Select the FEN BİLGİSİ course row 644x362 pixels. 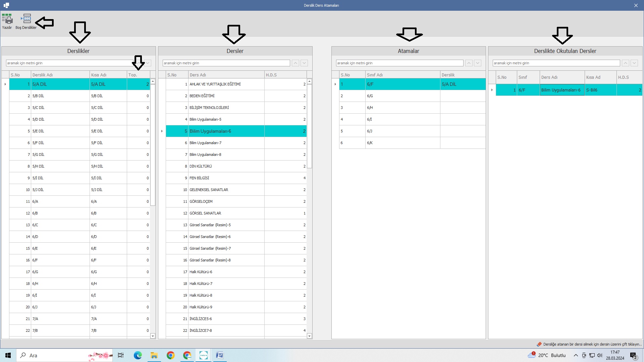click(x=236, y=178)
